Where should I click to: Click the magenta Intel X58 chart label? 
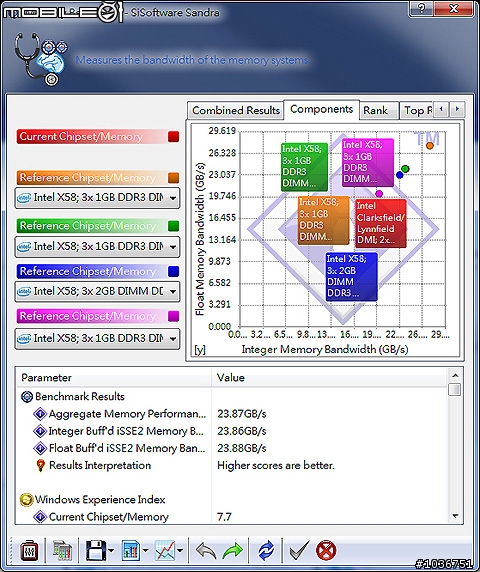(368, 163)
